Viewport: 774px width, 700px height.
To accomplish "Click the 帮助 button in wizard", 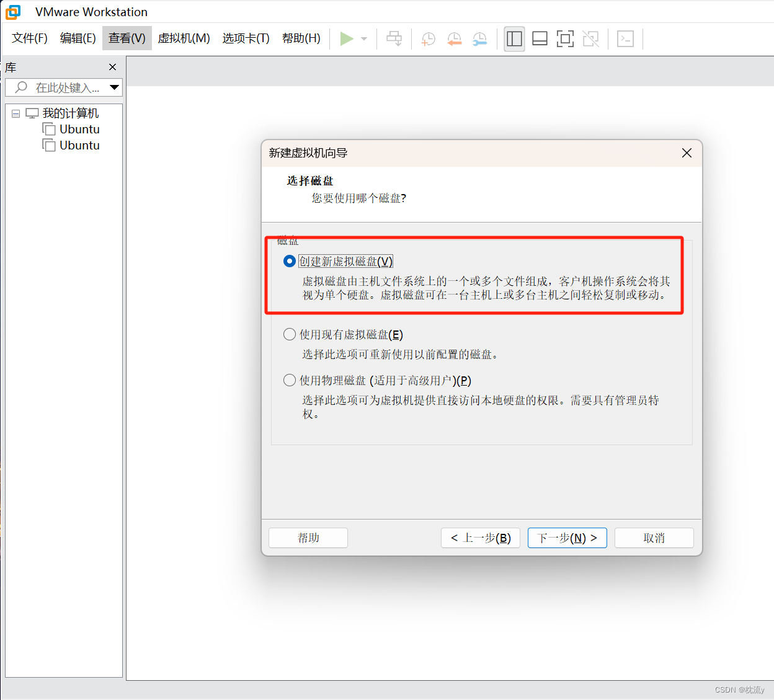I will point(308,538).
